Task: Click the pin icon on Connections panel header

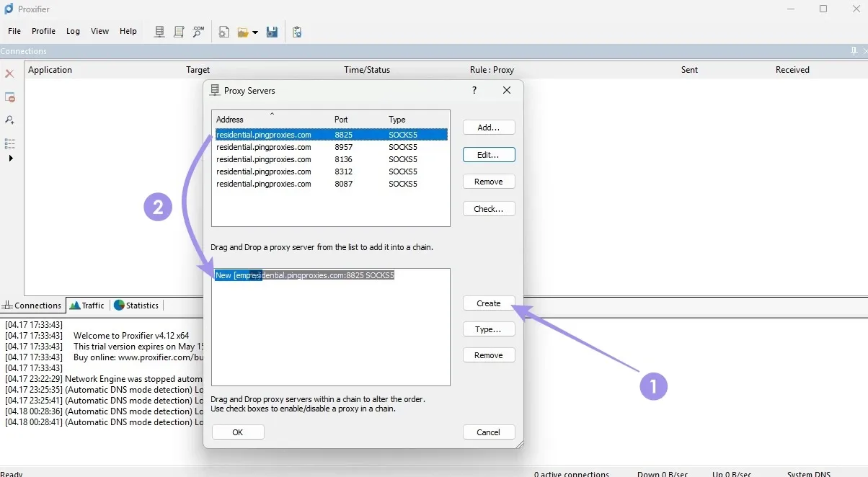Action: pos(854,51)
